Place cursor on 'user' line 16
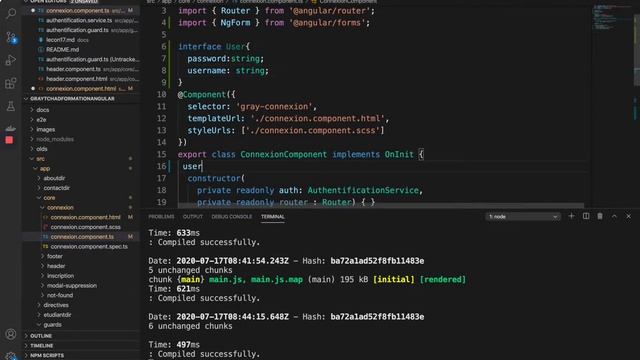This screenshot has width=640, height=360. tap(192, 167)
